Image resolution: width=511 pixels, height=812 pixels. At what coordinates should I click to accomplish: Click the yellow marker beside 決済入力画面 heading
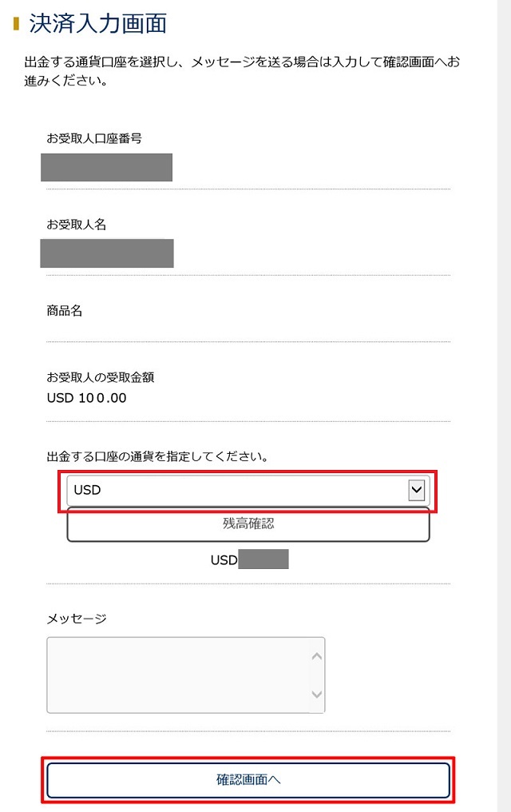[x=16, y=24]
